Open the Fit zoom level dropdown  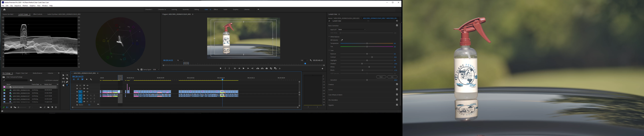[180, 60]
